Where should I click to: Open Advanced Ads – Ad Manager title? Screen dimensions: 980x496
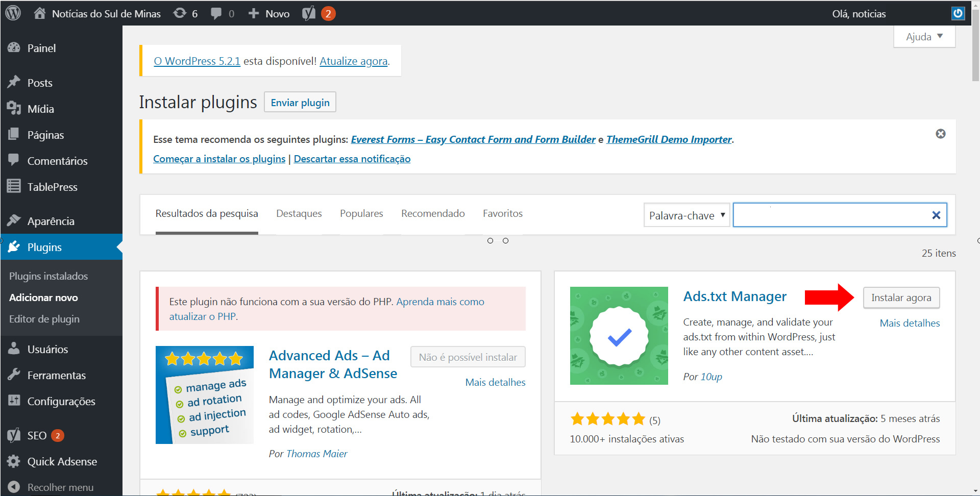pyautogui.click(x=333, y=364)
